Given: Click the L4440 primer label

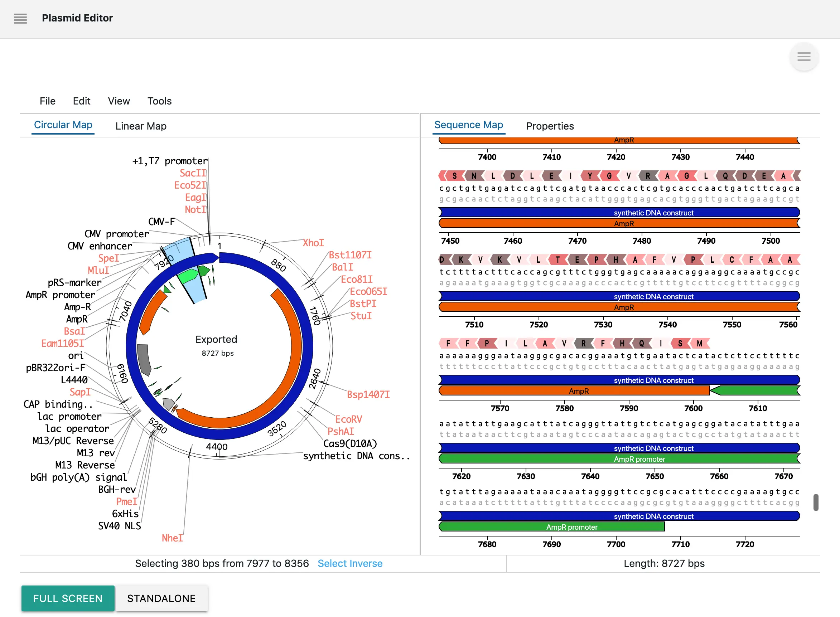Looking at the screenshot, I should click(74, 380).
